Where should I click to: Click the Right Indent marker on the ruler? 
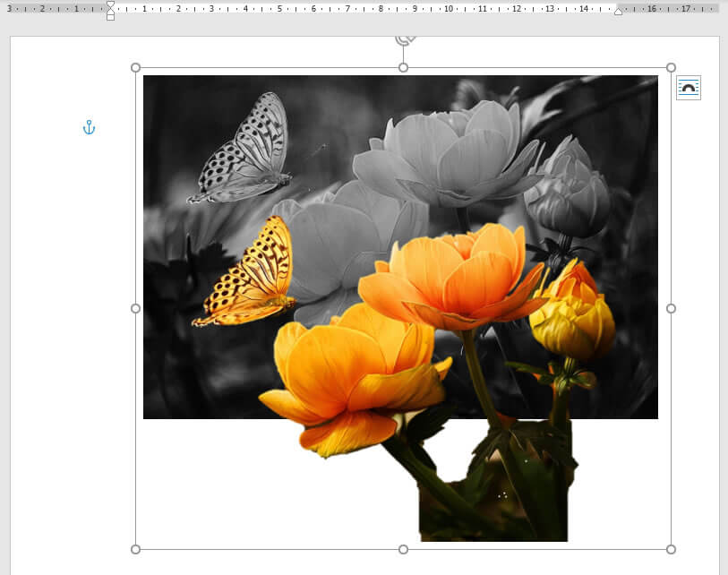click(x=618, y=12)
